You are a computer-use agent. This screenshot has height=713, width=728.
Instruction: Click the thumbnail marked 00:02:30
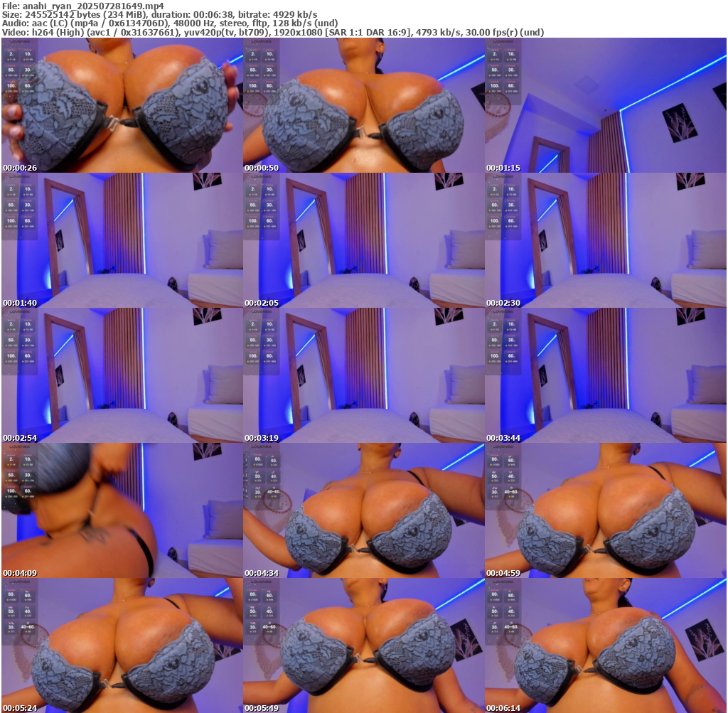tap(606, 240)
